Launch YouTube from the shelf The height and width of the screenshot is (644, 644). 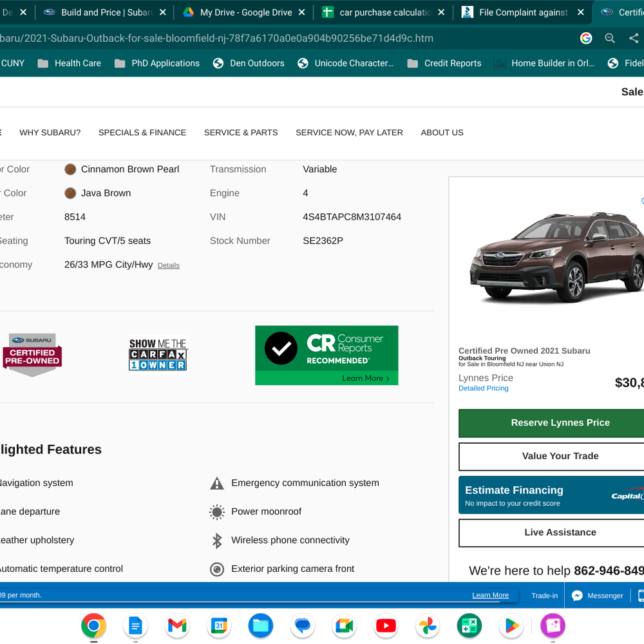pyautogui.click(x=386, y=625)
